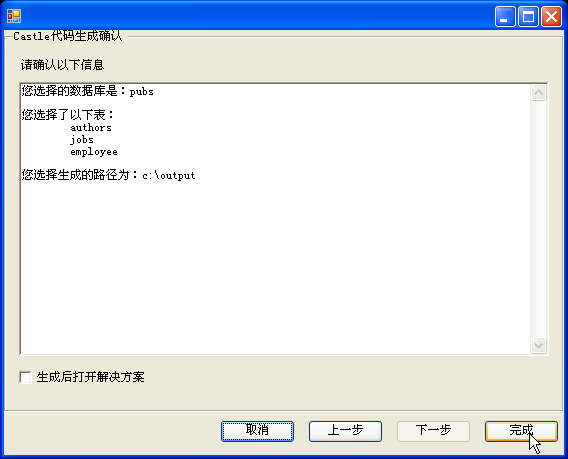
Task: Click the jobs table line in the summary
Action: point(82,140)
